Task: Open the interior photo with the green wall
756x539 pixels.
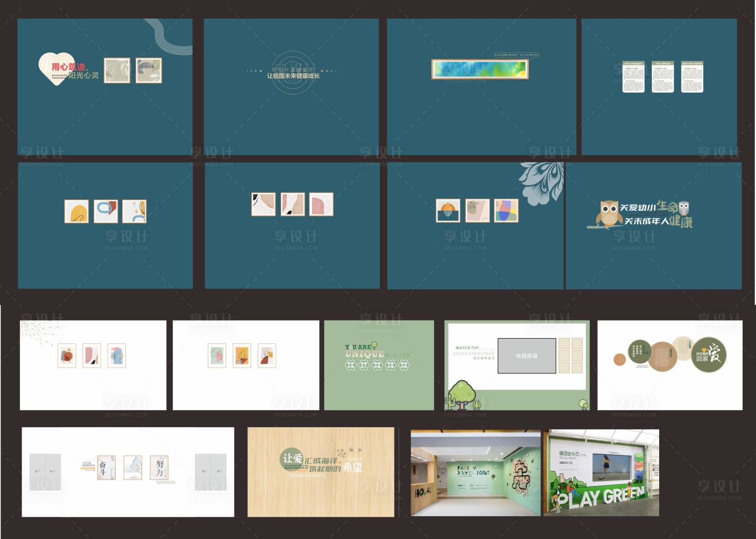Action: (x=476, y=472)
